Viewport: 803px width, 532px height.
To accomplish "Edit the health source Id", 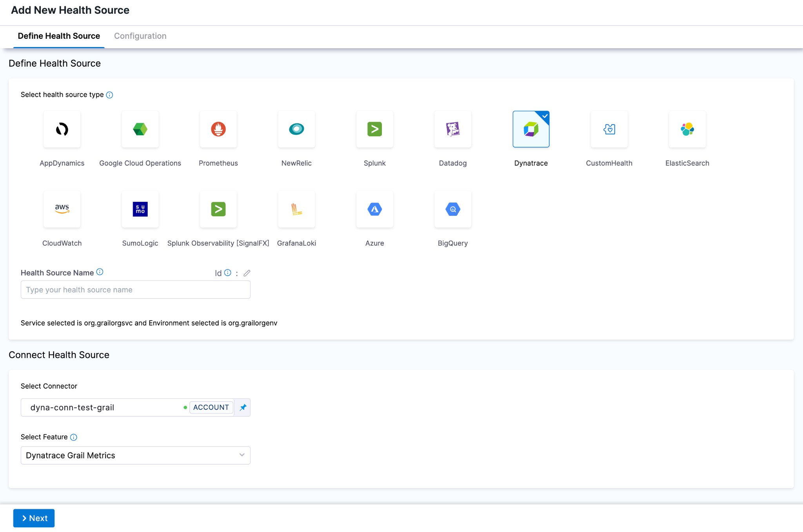I will coord(247,273).
